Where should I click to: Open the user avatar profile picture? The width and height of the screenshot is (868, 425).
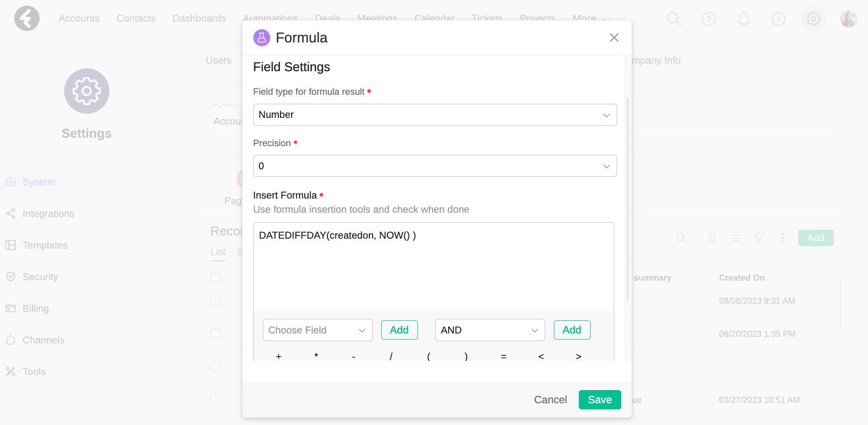click(x=848, y=19)
